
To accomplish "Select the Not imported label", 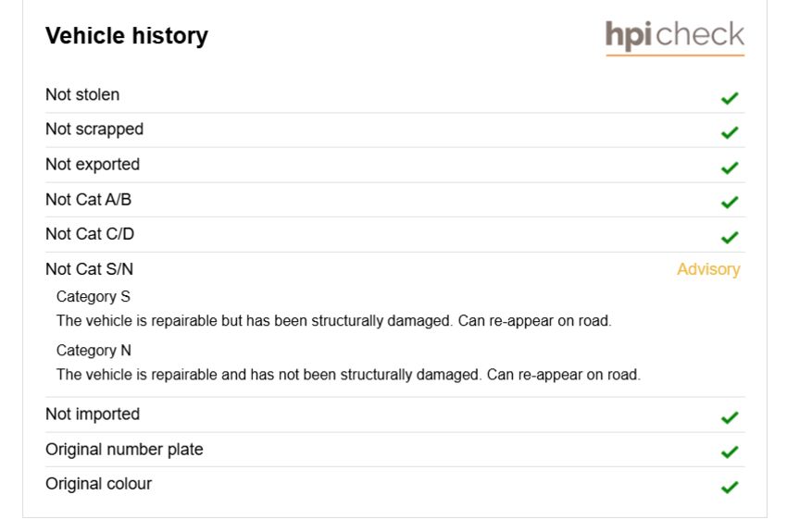I will (93, 414).
